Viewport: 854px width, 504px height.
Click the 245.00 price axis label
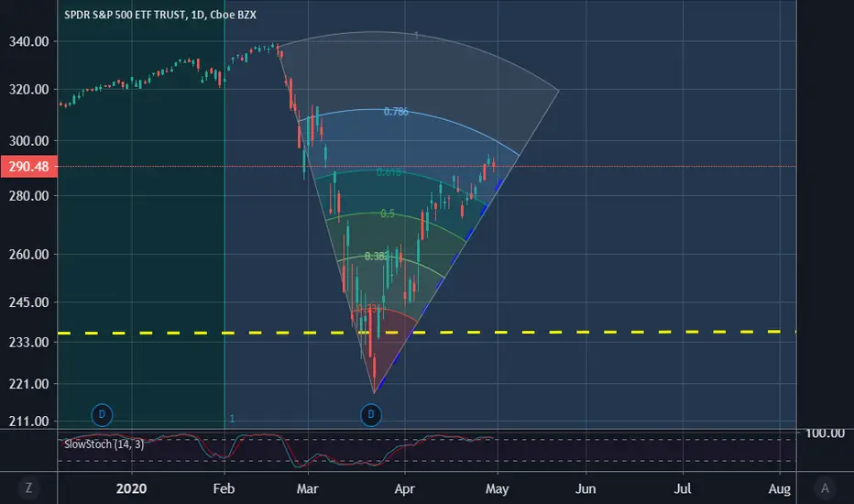click(x=29, y=302)
